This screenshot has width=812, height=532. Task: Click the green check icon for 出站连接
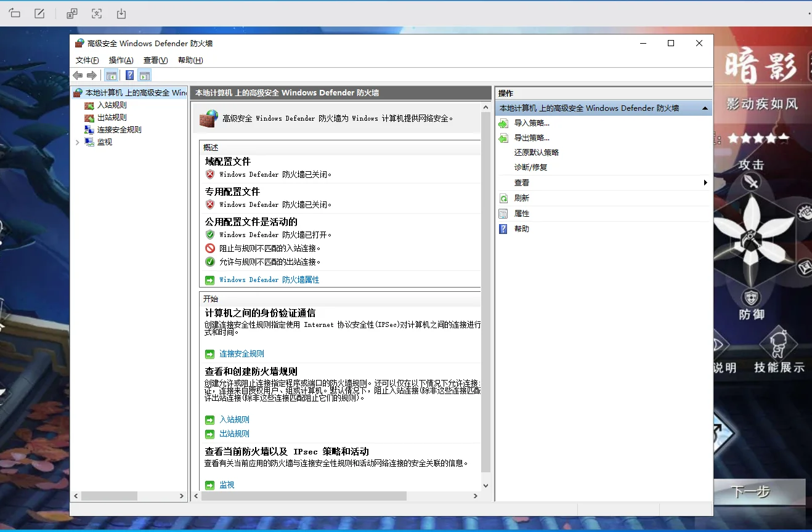pos(210,262)
